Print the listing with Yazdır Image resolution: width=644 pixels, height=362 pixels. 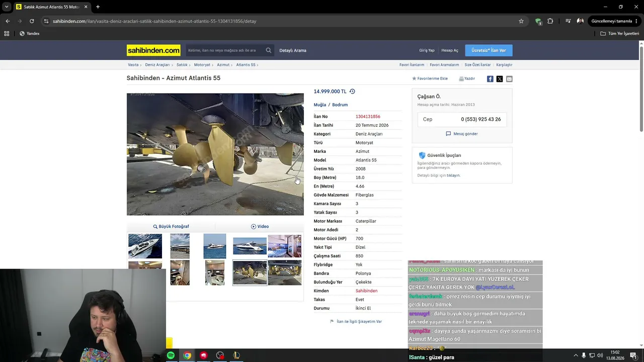467,78
